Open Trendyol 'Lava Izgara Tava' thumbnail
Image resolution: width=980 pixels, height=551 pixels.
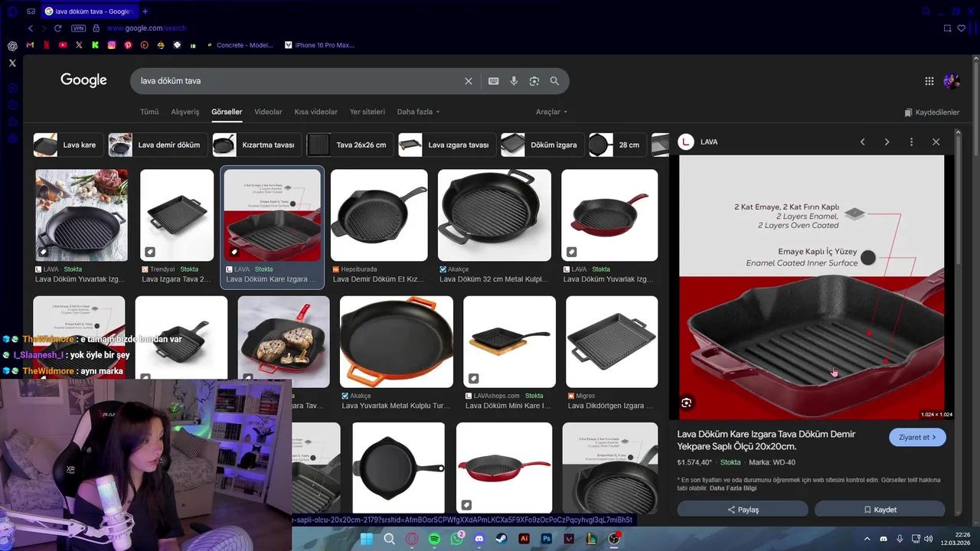(177, 215)
